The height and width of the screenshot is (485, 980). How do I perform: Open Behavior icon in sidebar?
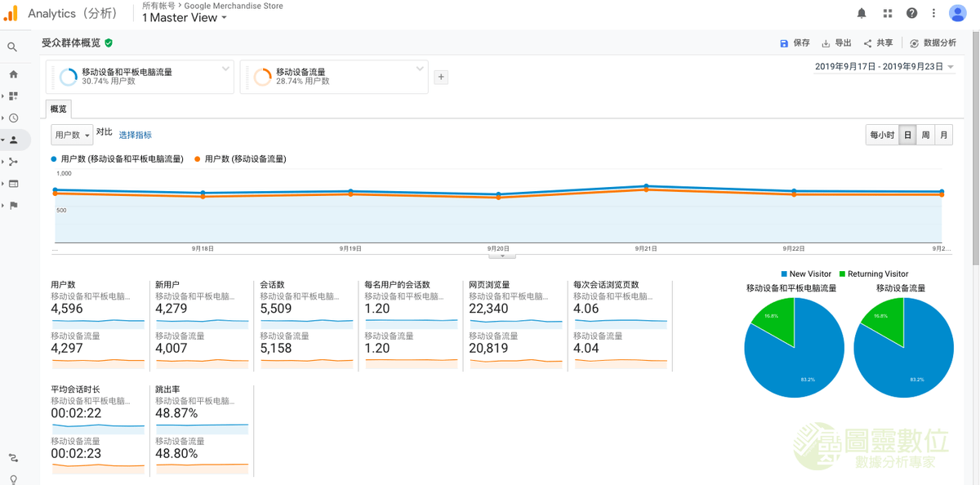click(x=13, y=184)
